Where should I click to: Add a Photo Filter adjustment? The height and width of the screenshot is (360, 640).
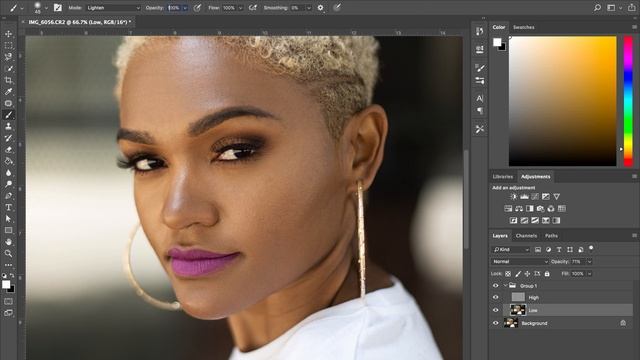coord(540,209)
